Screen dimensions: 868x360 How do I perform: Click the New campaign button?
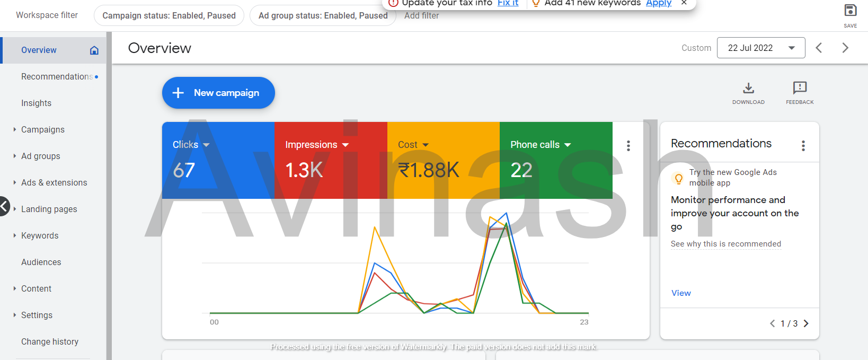click(x=218, y=93)
